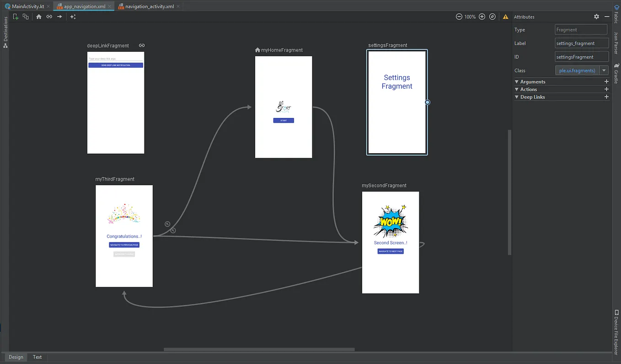The width and height of the screenshot is (621, 364).
Task: Collapse the Deep Links section
Action: coord(517,96)
